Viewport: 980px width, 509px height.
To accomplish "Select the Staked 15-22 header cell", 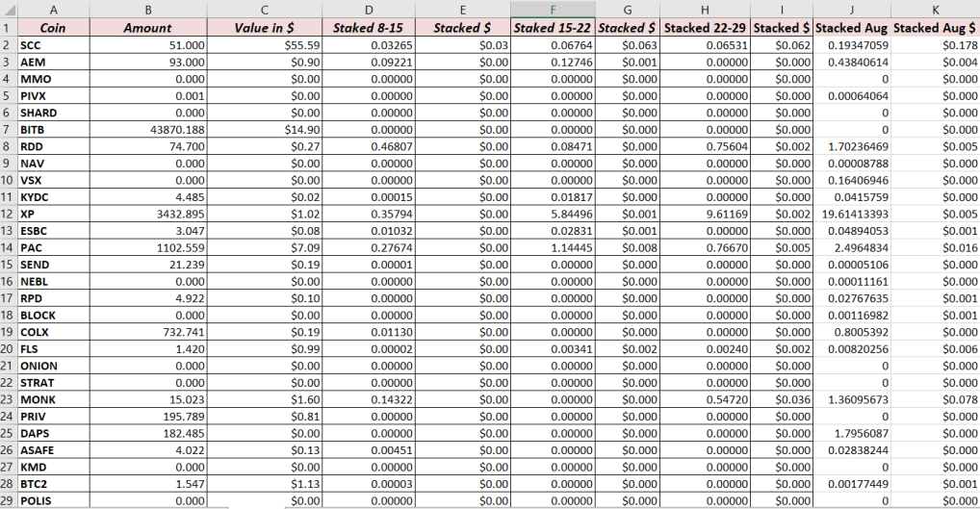I will pyautogui.click(x=553, y=28).
